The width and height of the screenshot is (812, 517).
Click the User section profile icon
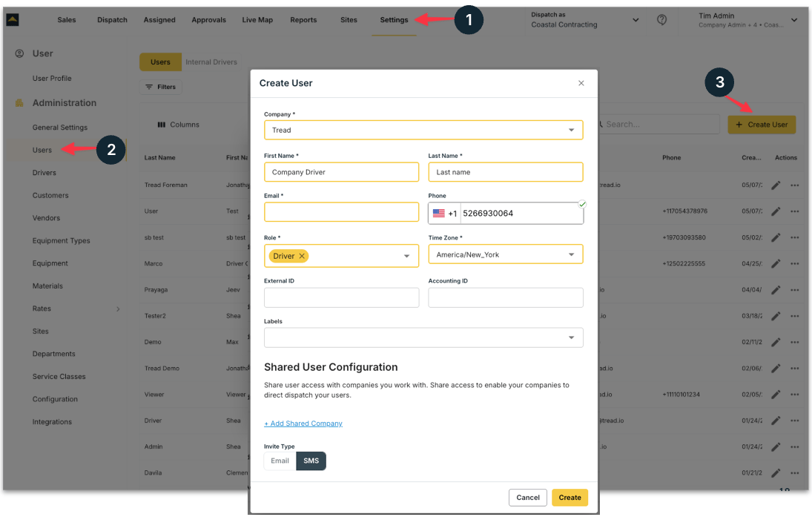point(19,53)
